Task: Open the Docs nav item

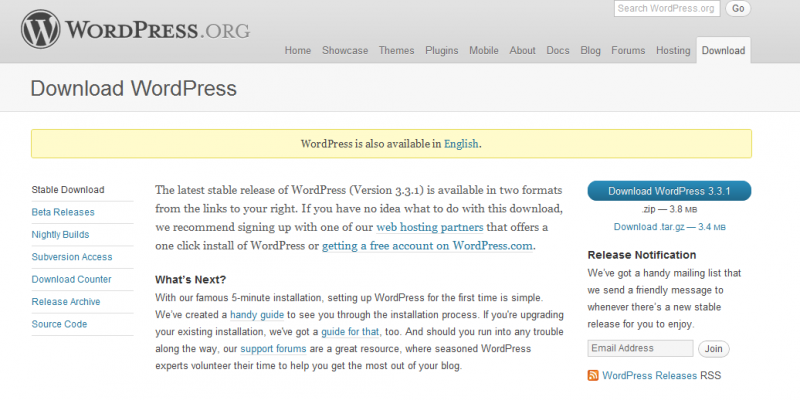Action: tap(558, 51)
